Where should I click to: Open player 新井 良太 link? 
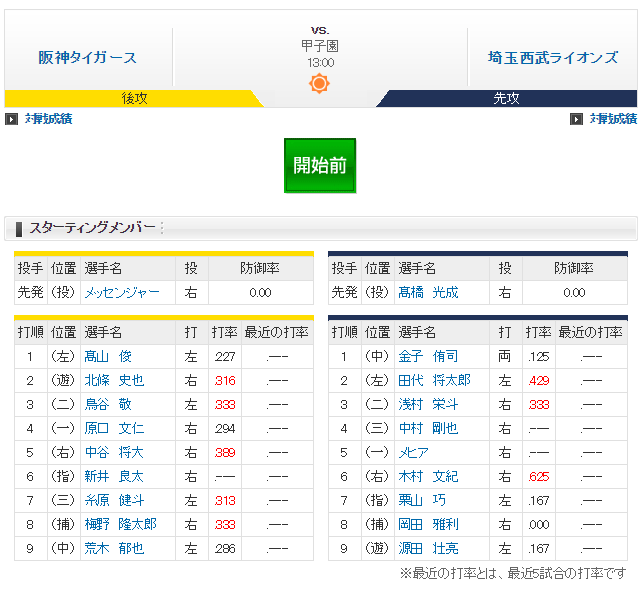(x=114, y=476)
